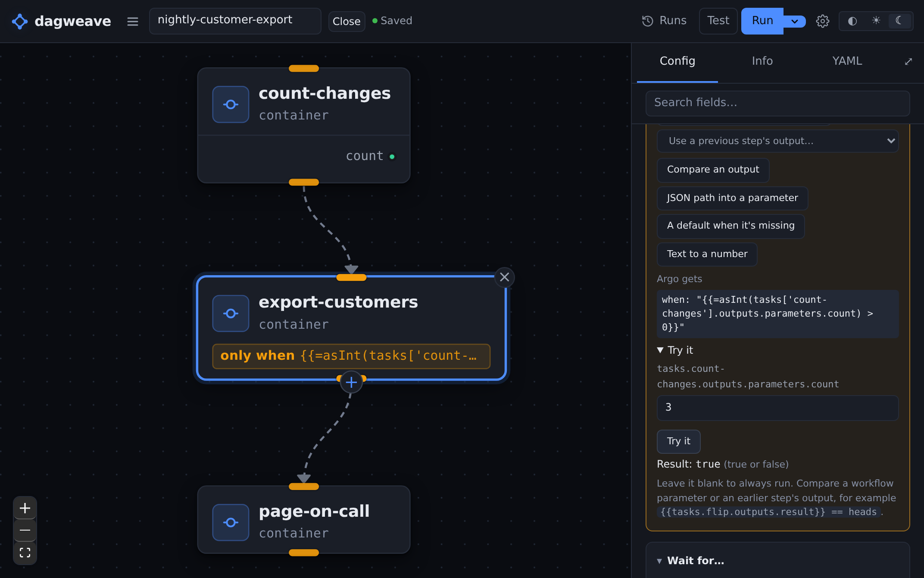Click the export-customers node icon
The width and height of the screenshot is (924, 578).
pos(231,314)
